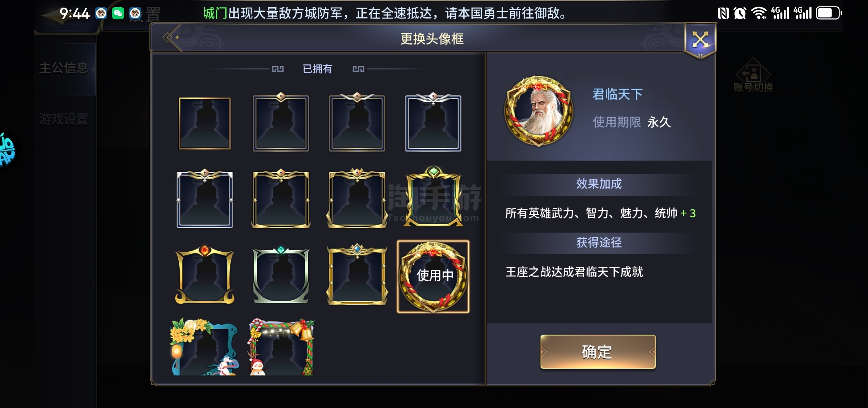The height and width of the screenshot is (408, 868).
Task: Open the 主公信息 sidebar tab
Action: (64, 68)
